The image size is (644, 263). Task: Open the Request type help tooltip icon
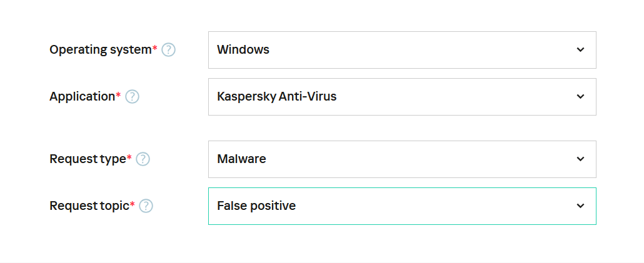click(143, 159)
